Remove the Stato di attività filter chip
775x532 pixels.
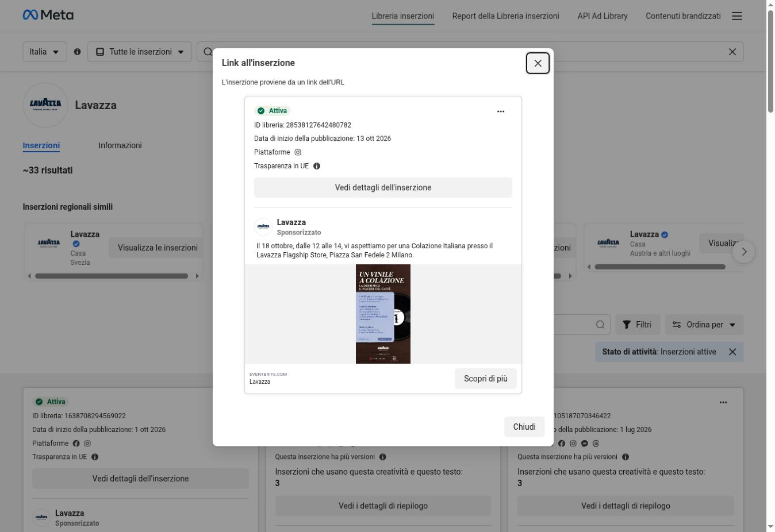point(732,352)
